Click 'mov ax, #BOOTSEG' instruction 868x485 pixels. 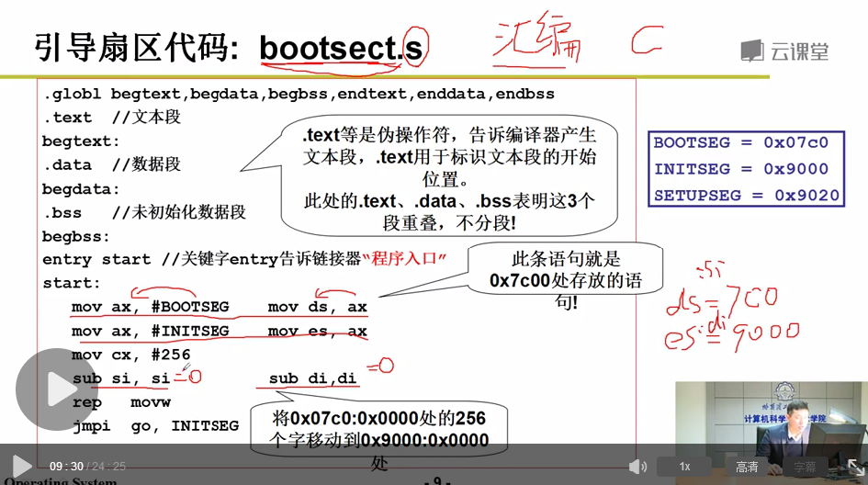pyautogui.click(x=150, y=307)
